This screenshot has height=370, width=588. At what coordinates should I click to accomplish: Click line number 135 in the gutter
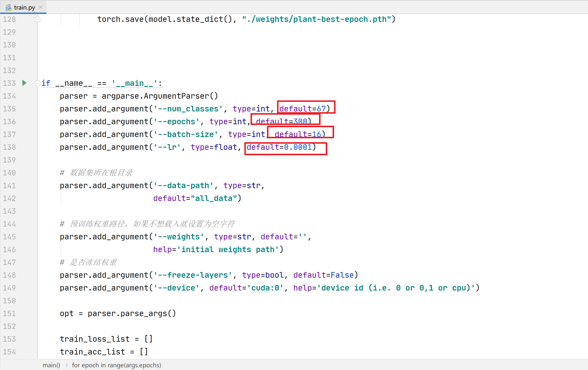coord(9,109)
